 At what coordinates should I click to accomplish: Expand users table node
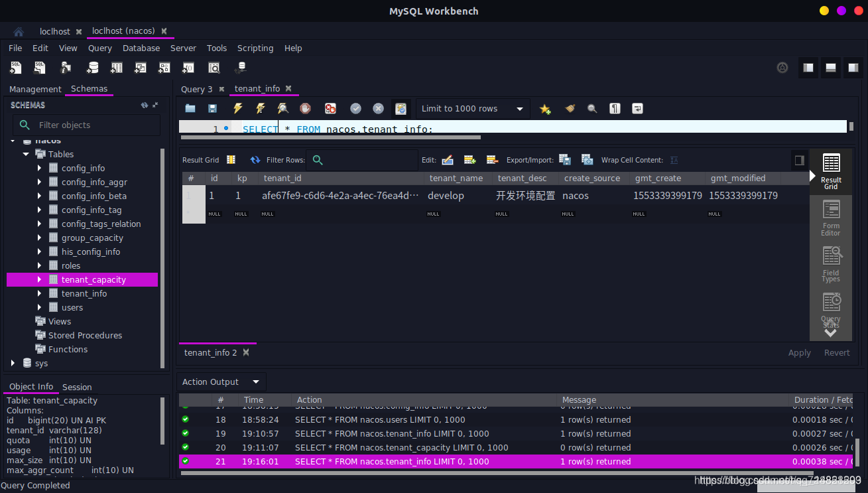click(40, 307)
